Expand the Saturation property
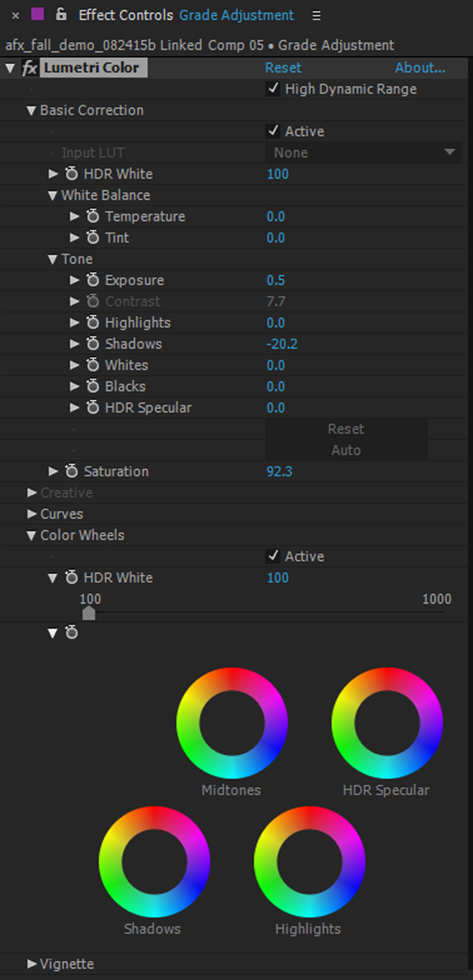 pyautogui.click(x=53, y=472)
